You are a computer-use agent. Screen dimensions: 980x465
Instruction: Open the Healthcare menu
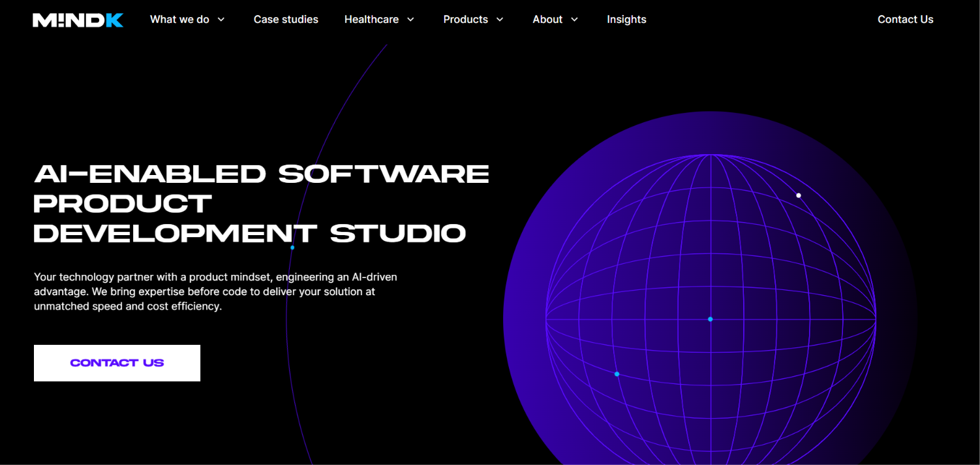pos(371,20)
